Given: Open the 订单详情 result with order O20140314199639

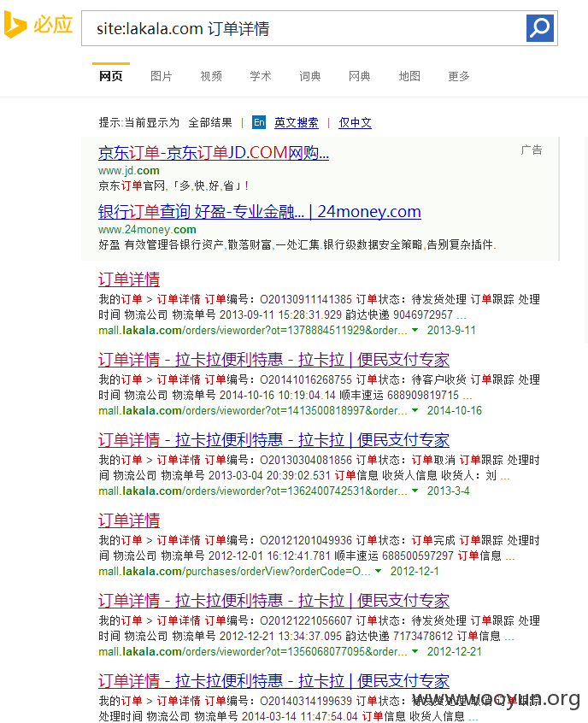Looking at the screenshot, I should click(x=274, y=680).
